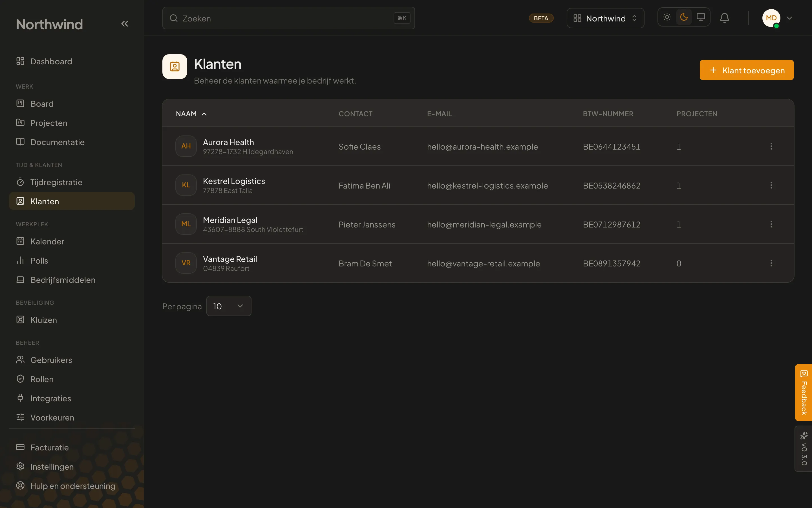
Task: Open Kalender in the sidebar
Action: 72,241
